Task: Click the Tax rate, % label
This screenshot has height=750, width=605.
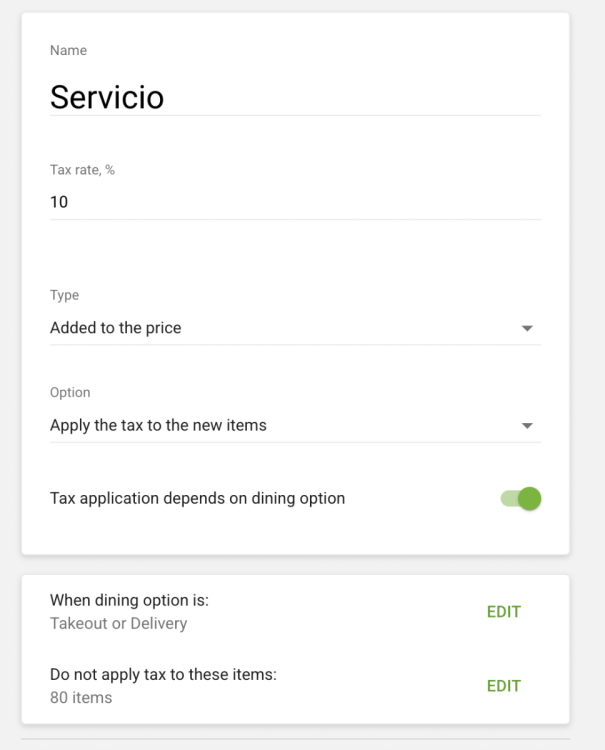Action: pos(82,170)
